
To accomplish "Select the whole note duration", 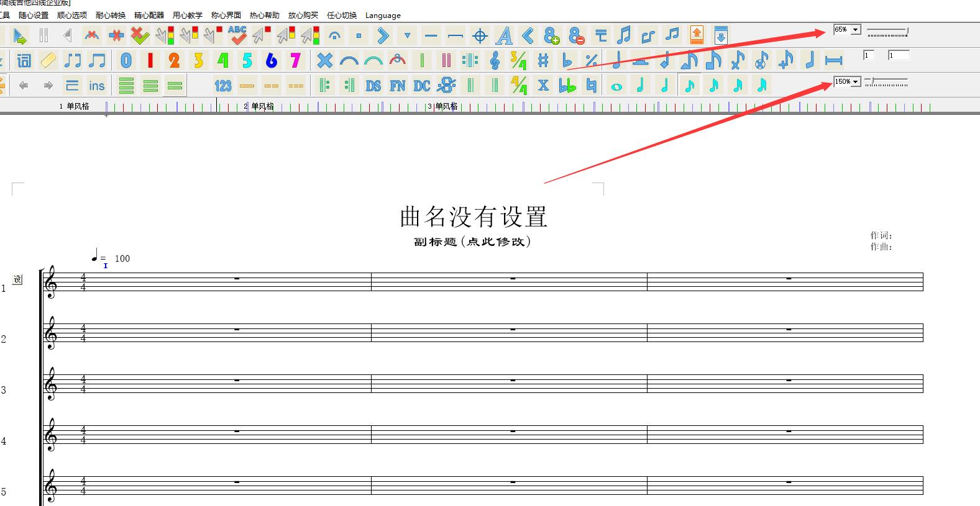I will (616, 86).
